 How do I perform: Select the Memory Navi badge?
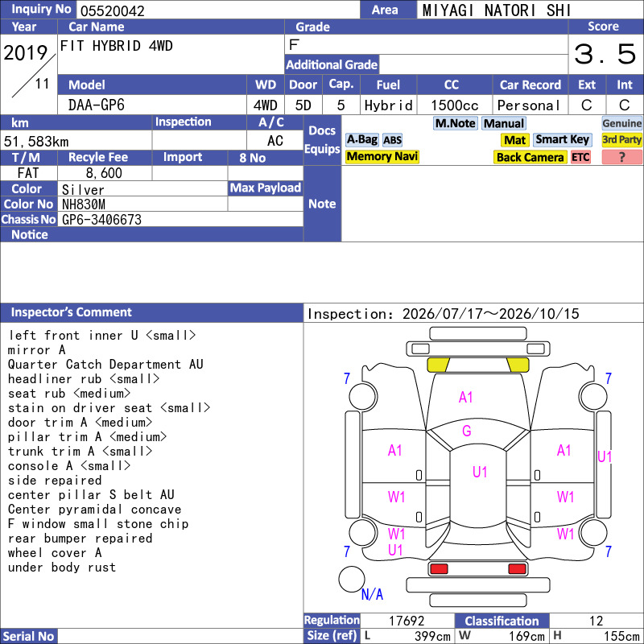(x=382, y=156)
